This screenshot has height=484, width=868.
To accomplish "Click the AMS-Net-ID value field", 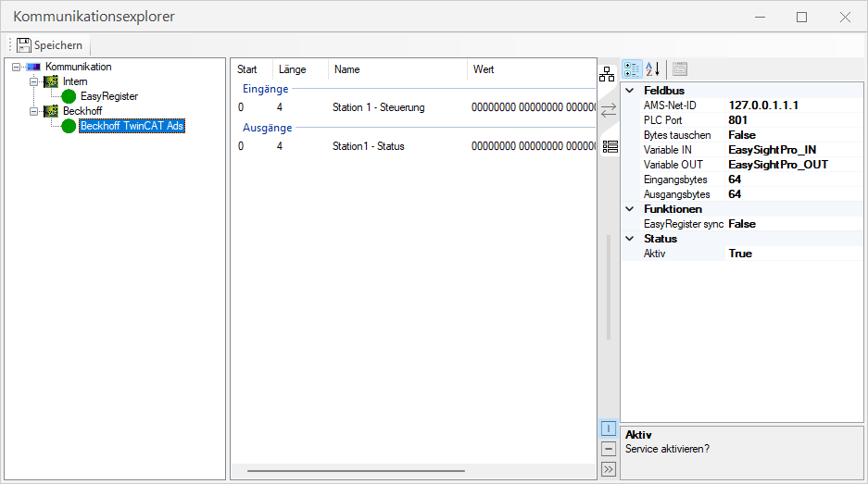I will click(x=795, y=105).
